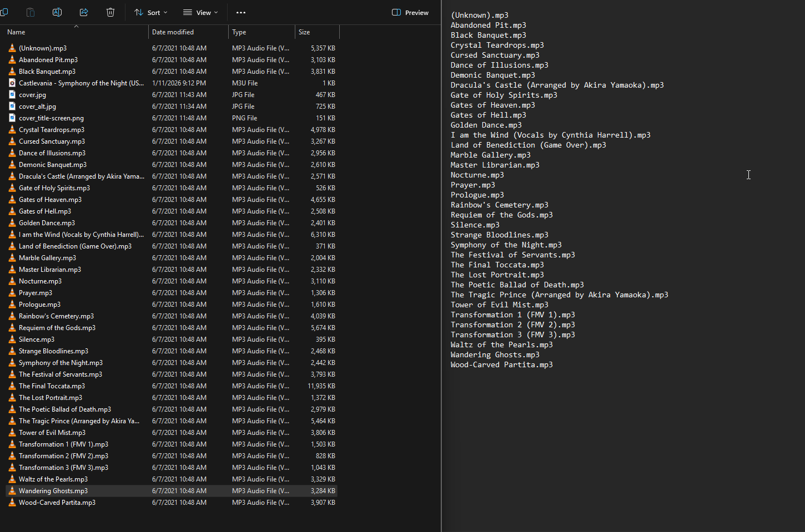The width and height of the screenshot is (805, 532).
Task: Select cover_title-screen.png in the file list
Action: 51,118
